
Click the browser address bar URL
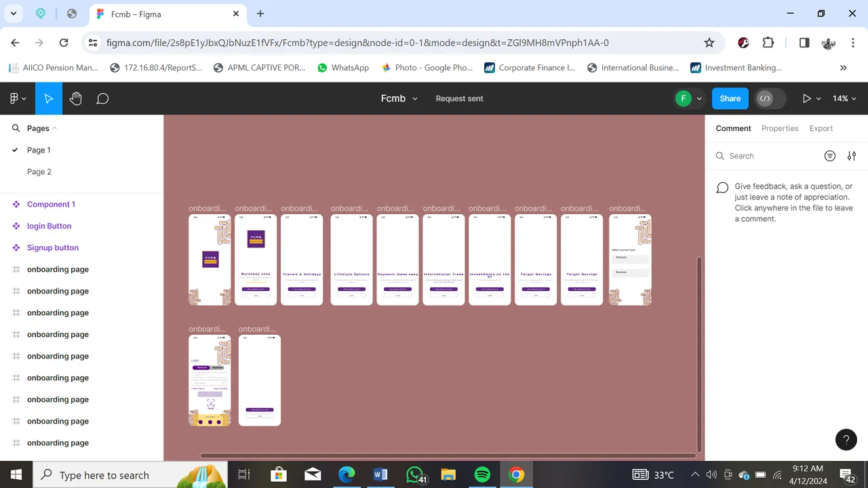[x=357, y=43]
